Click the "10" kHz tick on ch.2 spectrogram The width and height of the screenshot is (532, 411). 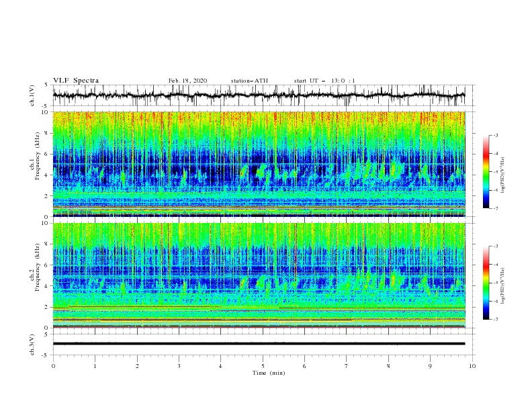coord(46,223)
